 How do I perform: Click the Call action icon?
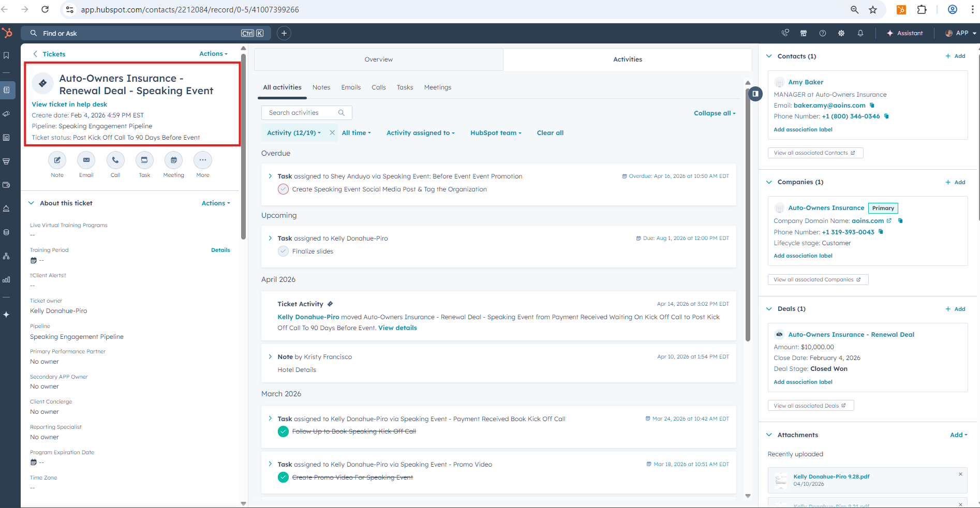coord(115,160)
